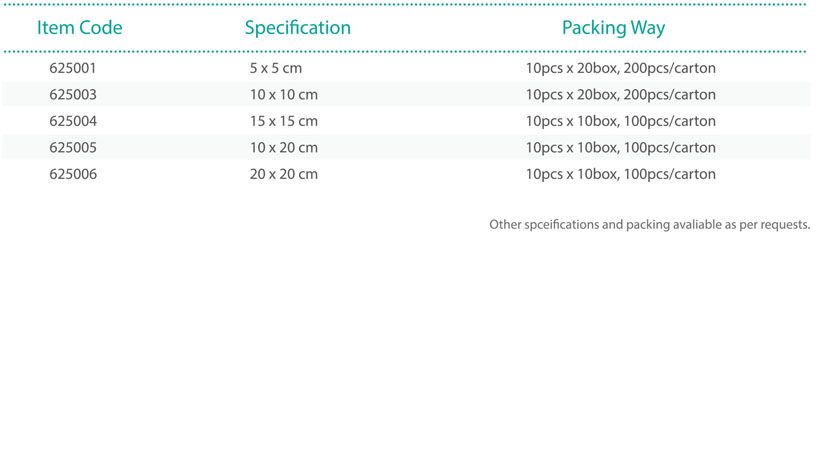Click item code 625003
This screenshot has height=472, width=827.
coord(73,95)
